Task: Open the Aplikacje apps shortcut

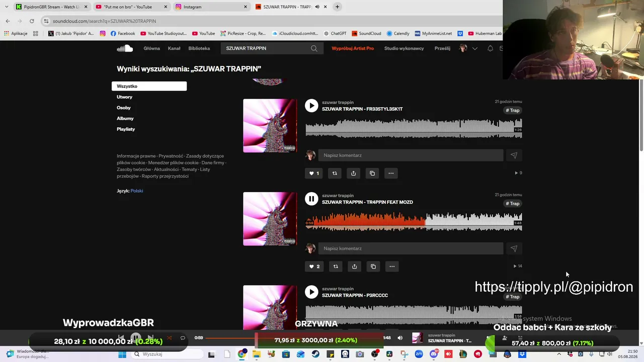Action: point(16,34)
